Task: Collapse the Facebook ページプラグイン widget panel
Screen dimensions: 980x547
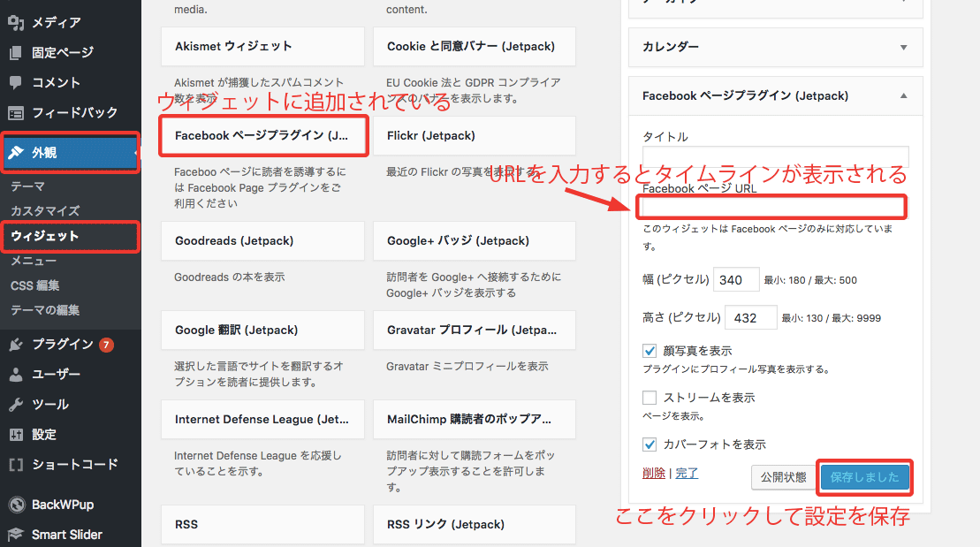Action: point(903,95)
